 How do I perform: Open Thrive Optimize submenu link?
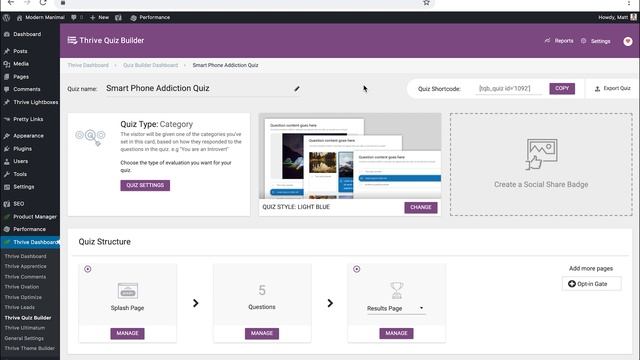pos(23,297)
